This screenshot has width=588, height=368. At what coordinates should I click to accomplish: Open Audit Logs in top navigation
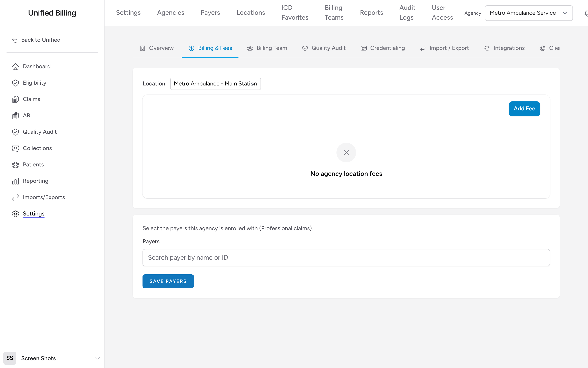[407, 13]
